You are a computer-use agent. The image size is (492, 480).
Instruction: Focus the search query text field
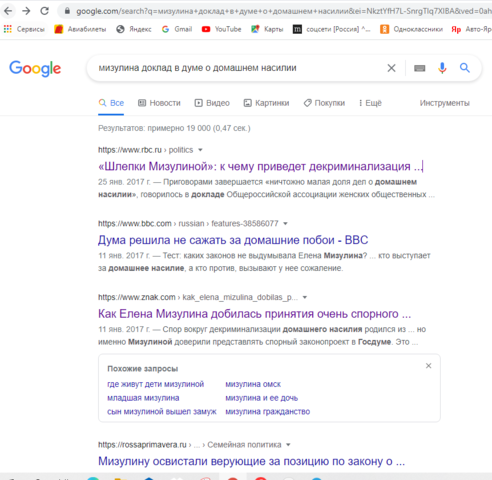tap(238, 68)
